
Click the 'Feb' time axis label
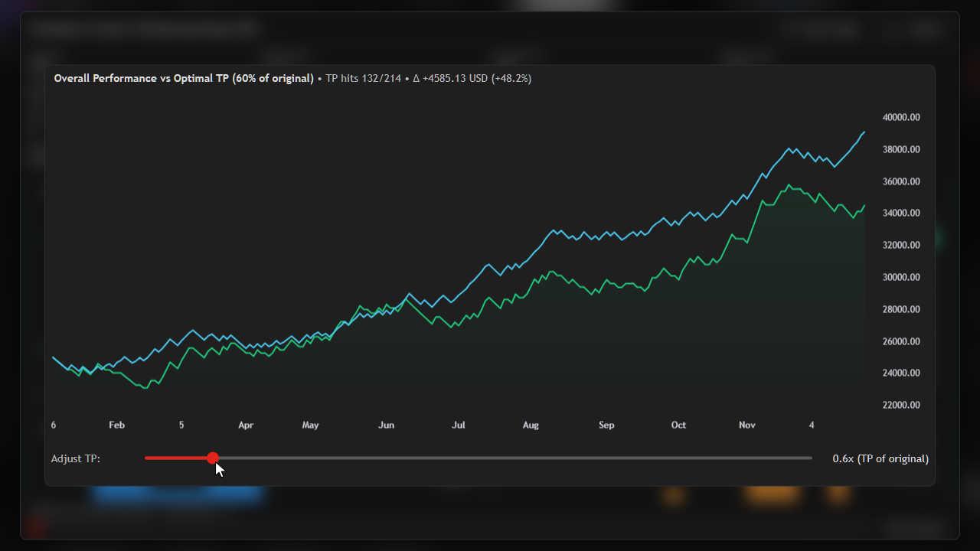[116, 425]
